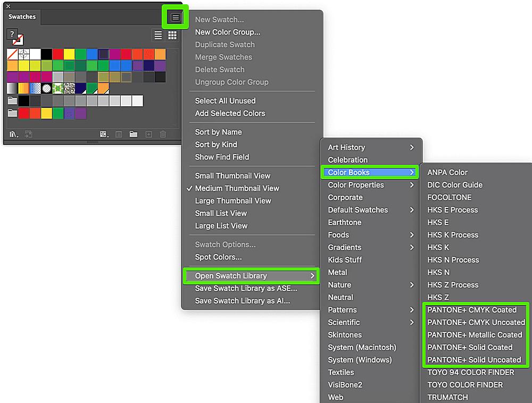Image resolution: width=532 pixels, height=403 pixels.
Task: Pick the navy spot color swatch with corner
Action: [81, 88]
